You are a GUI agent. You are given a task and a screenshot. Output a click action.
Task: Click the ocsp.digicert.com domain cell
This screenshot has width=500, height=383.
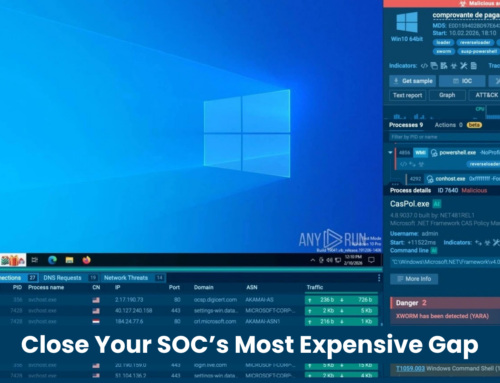point(215,300)
